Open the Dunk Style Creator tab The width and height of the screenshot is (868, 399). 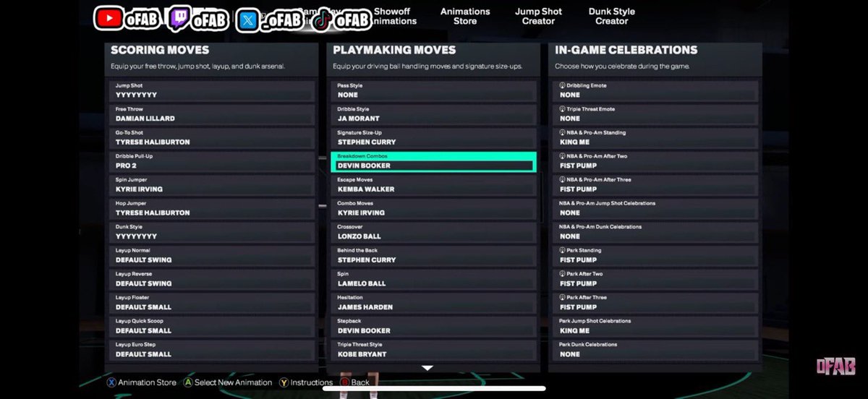tap(612, 16)
